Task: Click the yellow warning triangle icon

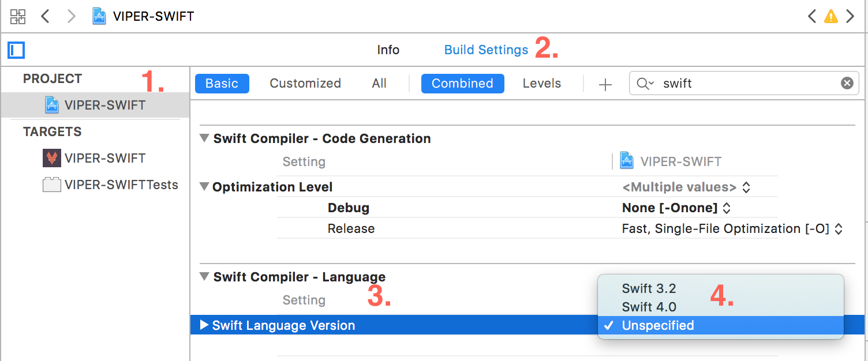Action: [830, 16]
